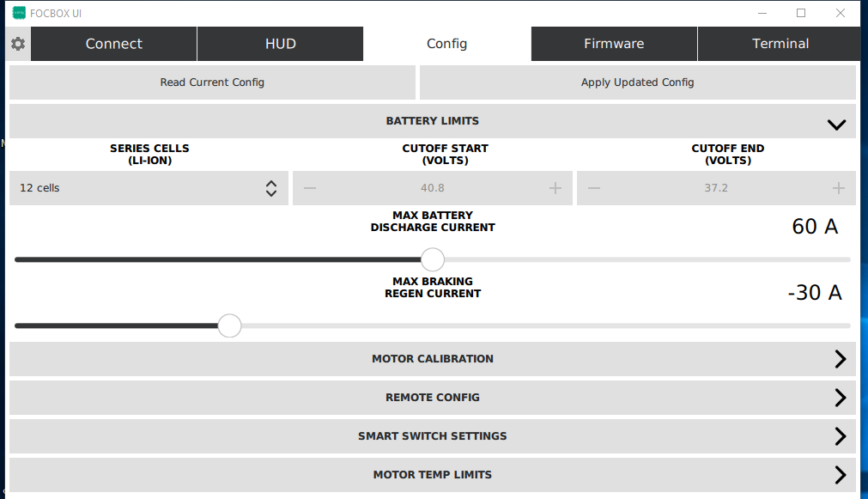Expand the Remote Config section
868x499 pixels.
(840, 398)
